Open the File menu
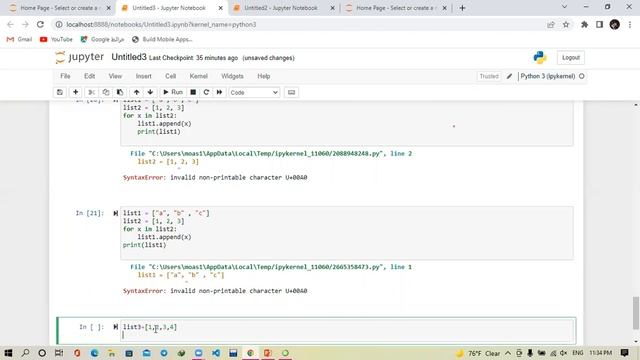The width and height of the screenshot is (640, 360). pyautogui.click(x=65, y=76)
